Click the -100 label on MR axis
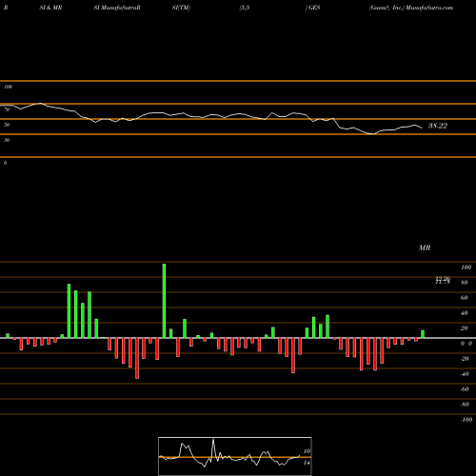 466,420
